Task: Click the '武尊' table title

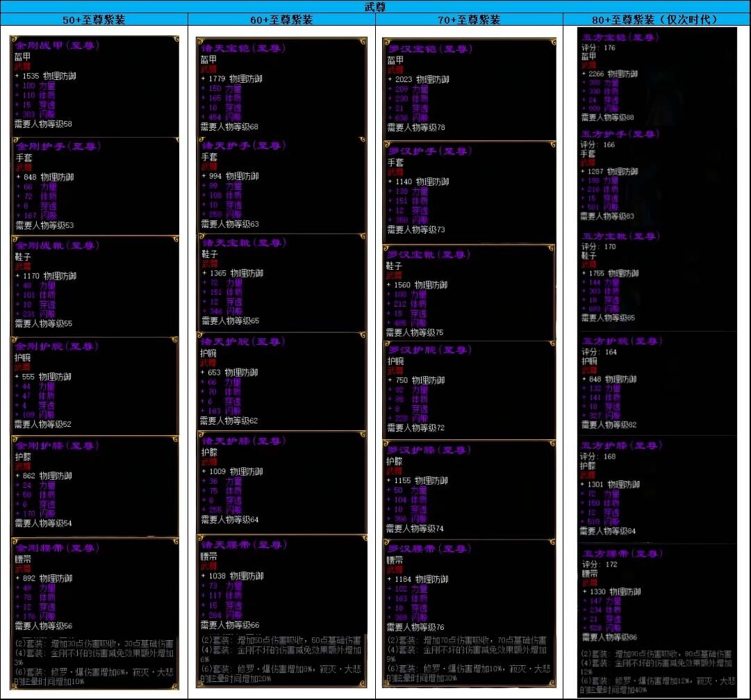Action: click(375, 7)
